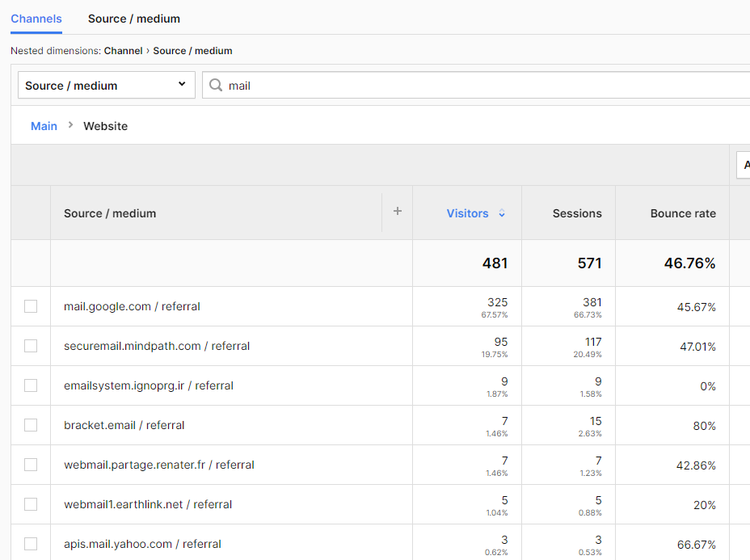Go to Main in the breadcrumb
Image resolution: width=750 pixels, height=560 pixels.
44,126
